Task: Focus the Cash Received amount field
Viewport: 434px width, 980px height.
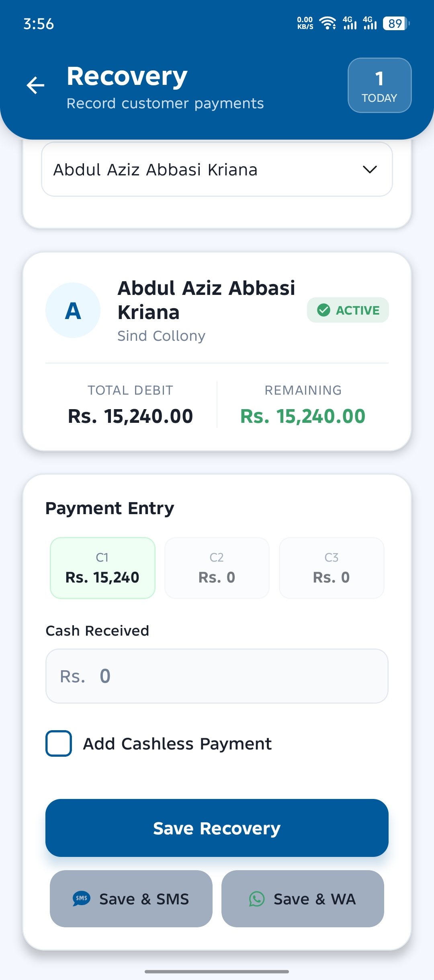Action: tap(217, 676)
